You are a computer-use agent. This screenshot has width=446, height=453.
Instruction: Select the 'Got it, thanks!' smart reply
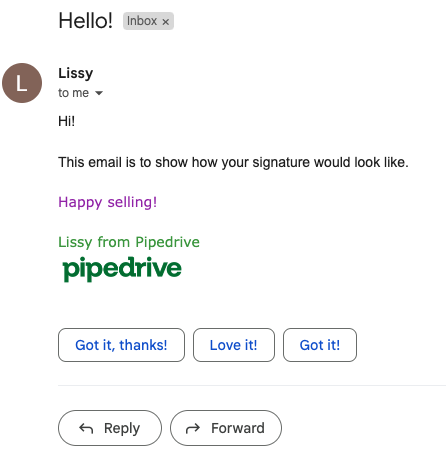121,345
